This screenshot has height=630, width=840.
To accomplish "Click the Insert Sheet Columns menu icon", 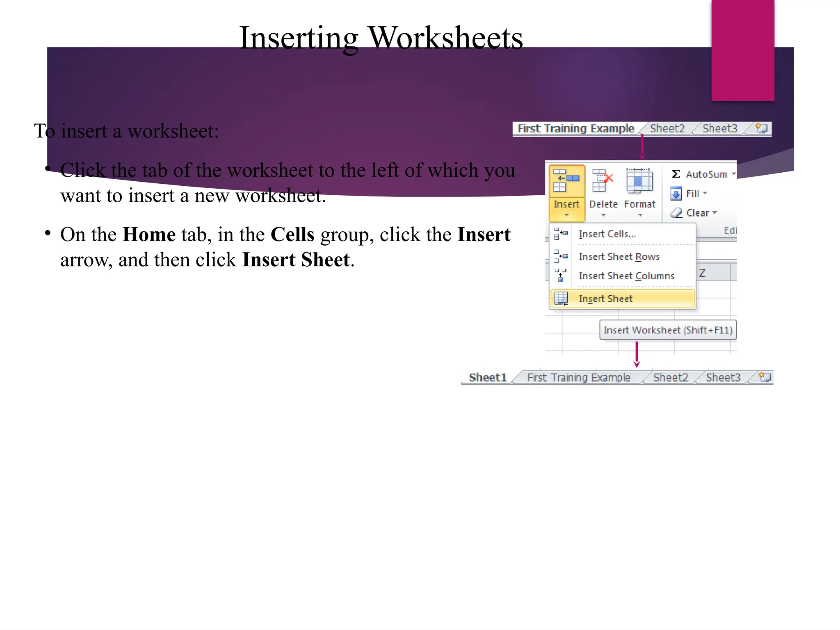I will 561,276.
